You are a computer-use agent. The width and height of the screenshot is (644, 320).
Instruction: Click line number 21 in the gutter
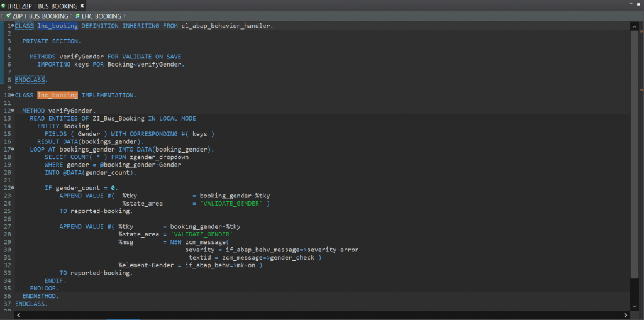tap(7, 180)
